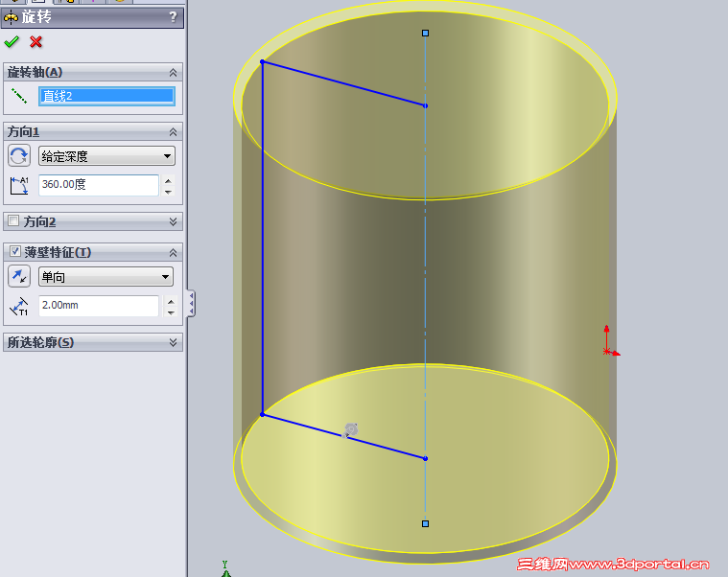Increase revolve angle with up arrow
This screenshot has height=577, width=728.
click(169, 181)
